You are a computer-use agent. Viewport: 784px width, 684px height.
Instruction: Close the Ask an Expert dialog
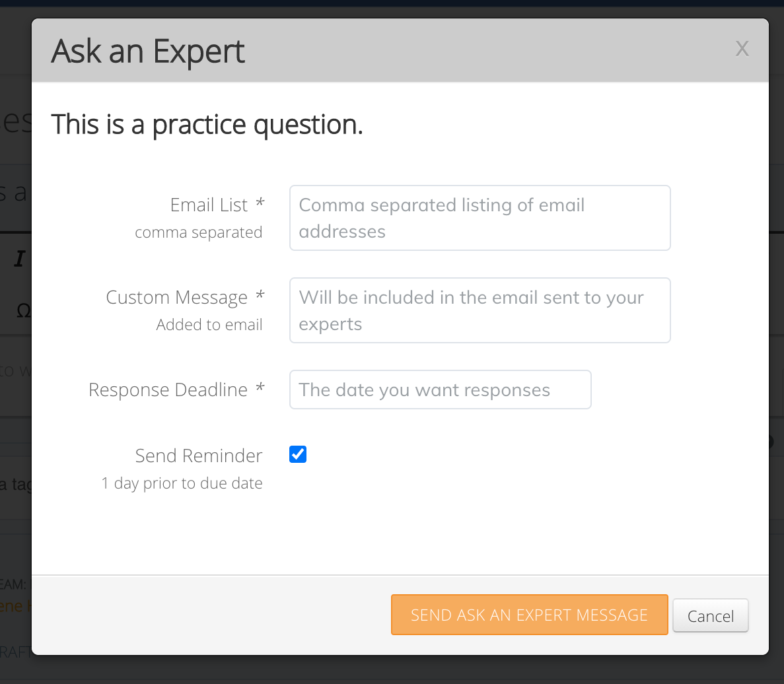742,49
